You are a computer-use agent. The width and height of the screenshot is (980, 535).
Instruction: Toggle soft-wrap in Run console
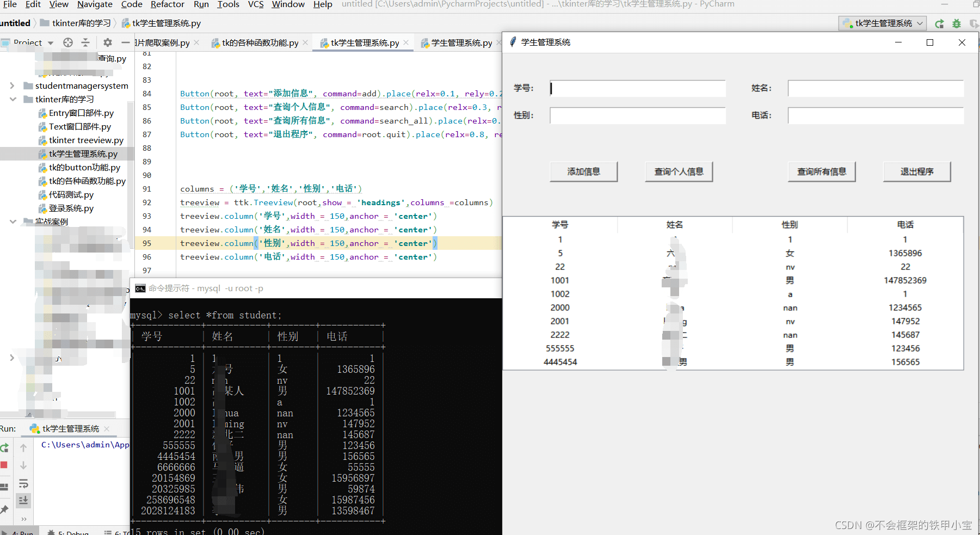[x=23, y=484]
